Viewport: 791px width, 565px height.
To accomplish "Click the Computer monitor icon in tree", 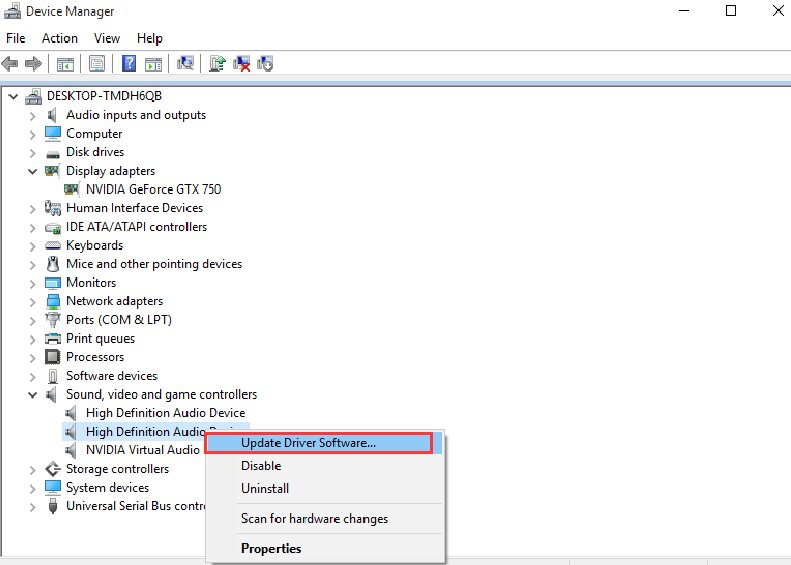I will point(53,134).
